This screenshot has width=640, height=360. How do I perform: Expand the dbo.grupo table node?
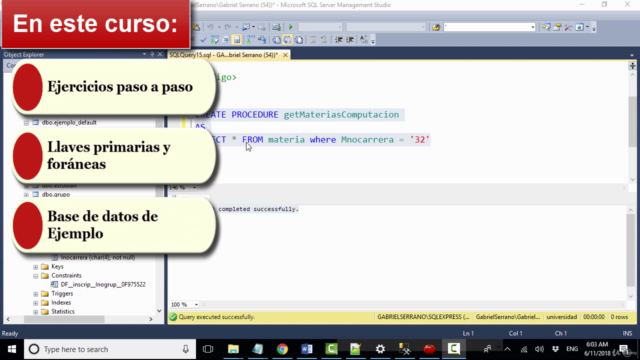[x=26, y=195]
